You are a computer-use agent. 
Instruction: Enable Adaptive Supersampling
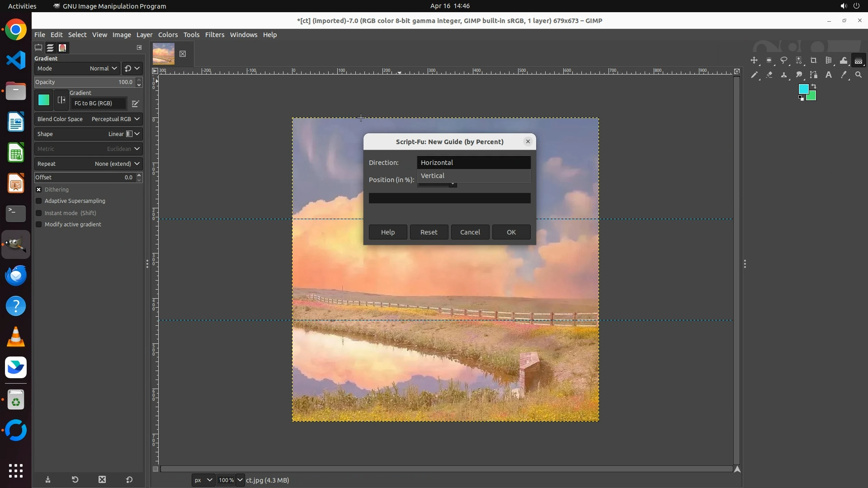point(39,201)
